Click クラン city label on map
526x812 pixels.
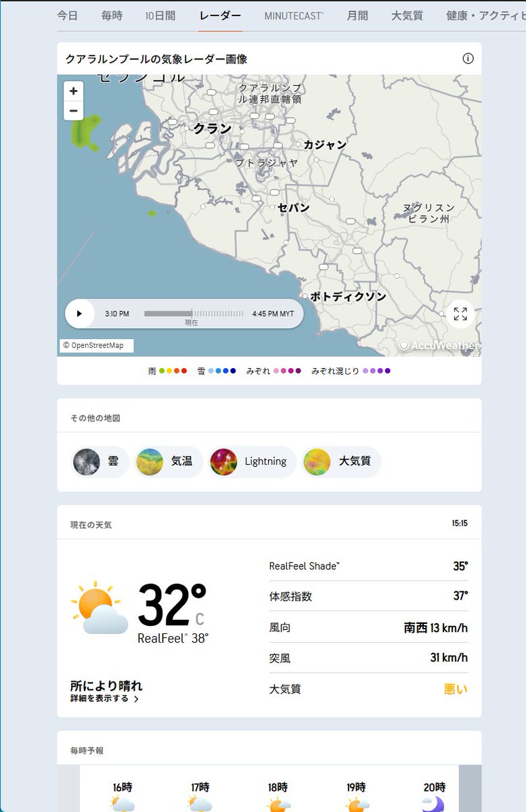[213, 128]
